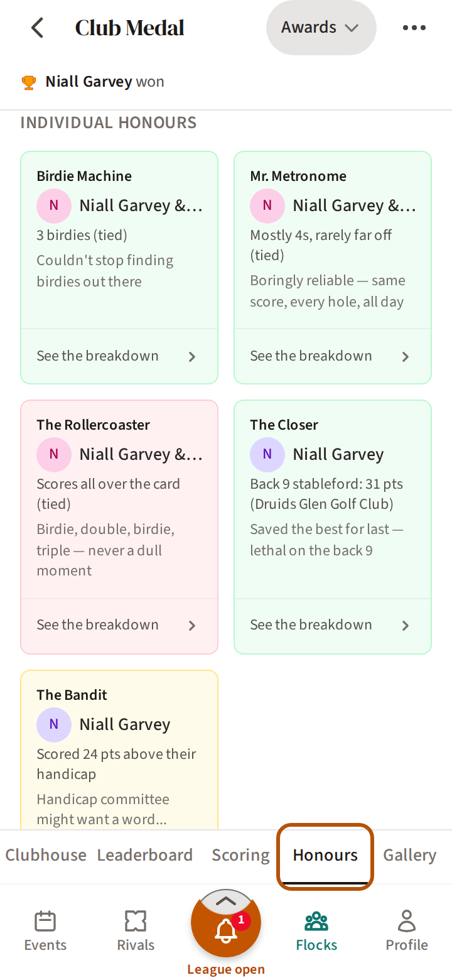See the breakdown for The Closer
The image size is (452, 980).
333,625
